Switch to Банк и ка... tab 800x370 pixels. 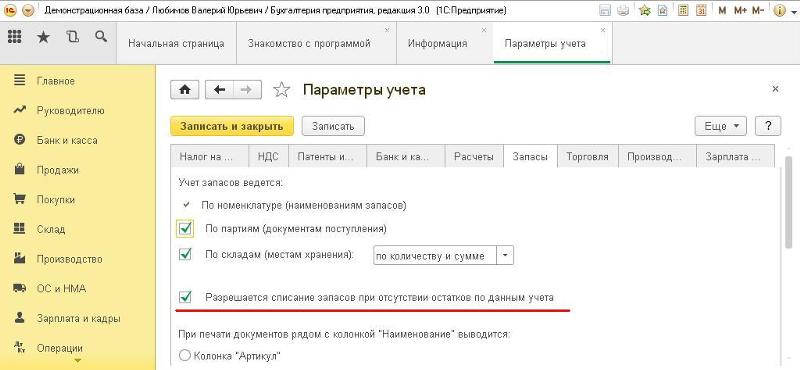click(406, 157)
